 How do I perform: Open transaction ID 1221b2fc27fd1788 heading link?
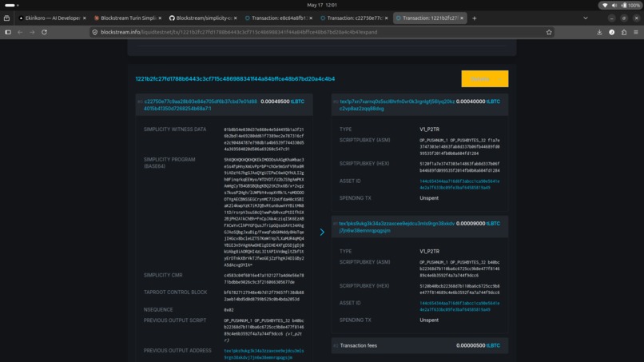point(235,79)
